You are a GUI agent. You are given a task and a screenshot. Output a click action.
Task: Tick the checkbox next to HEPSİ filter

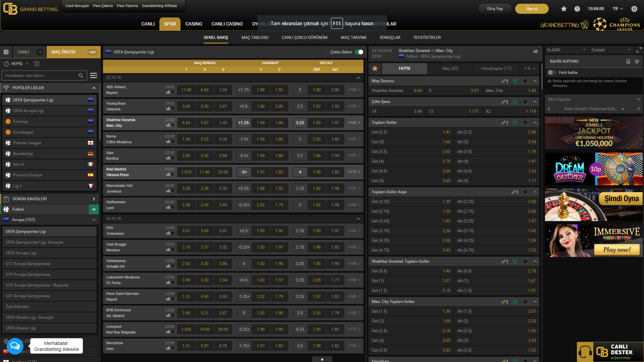pos(37,64)
